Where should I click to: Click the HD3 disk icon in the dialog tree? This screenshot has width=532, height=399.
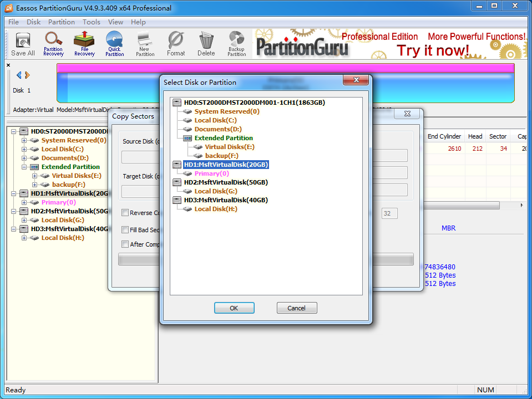tap(177, 200)
